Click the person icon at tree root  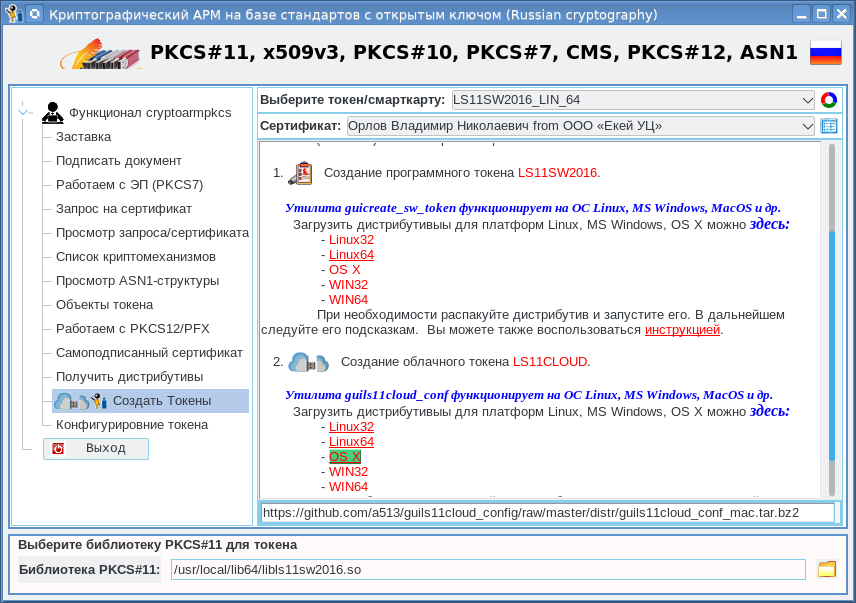click(x=52, y=112)
